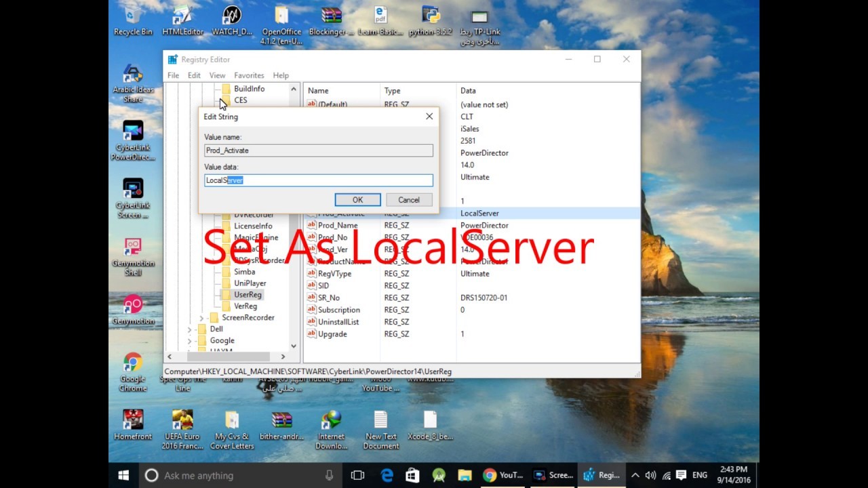Select the RegVType string value icon
868x488 pixels.
[x=312, y=274]
